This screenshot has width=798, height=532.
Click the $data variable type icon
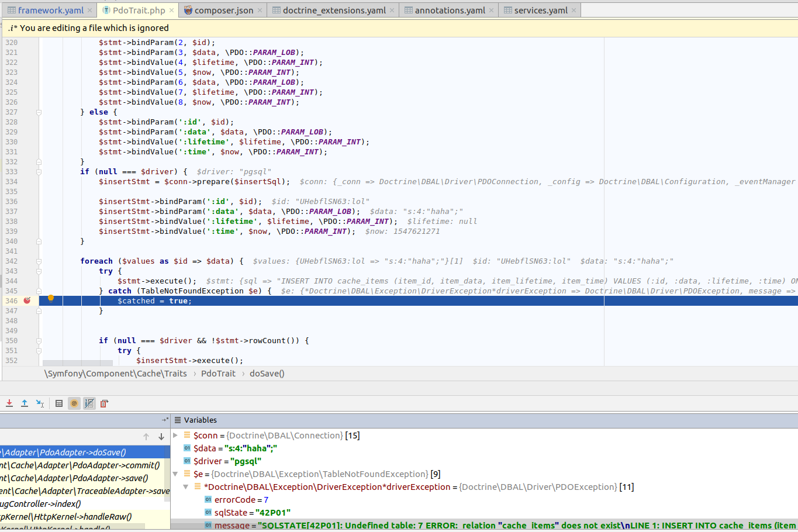pos(187,448)
